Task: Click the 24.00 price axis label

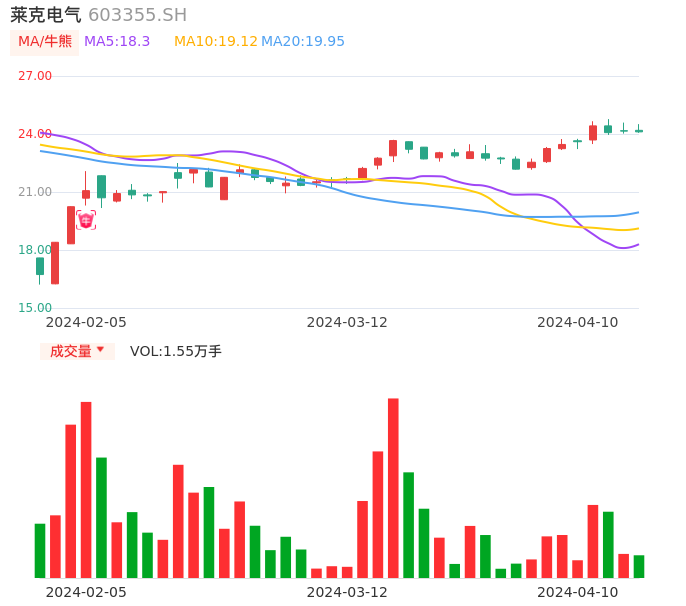Action: (x=35, y=134)
